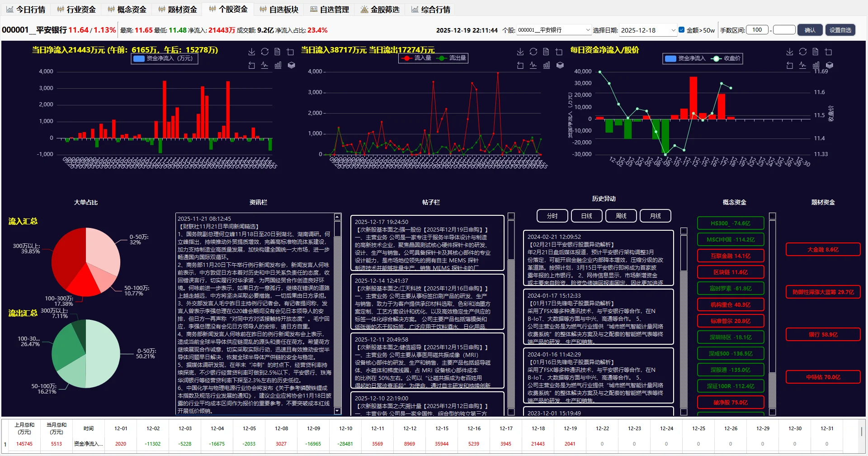Download the 当日净流入 chart as image
This screenshot has width=868, height=456.
(251, 52)
